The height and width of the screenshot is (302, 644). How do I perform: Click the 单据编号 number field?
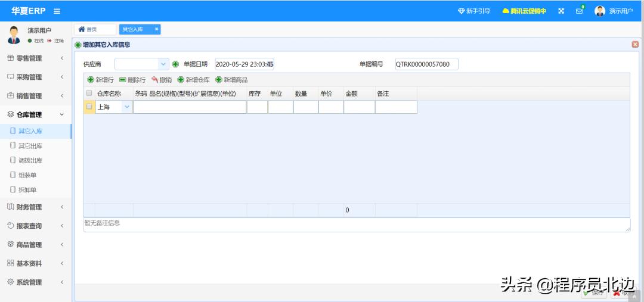427,64
